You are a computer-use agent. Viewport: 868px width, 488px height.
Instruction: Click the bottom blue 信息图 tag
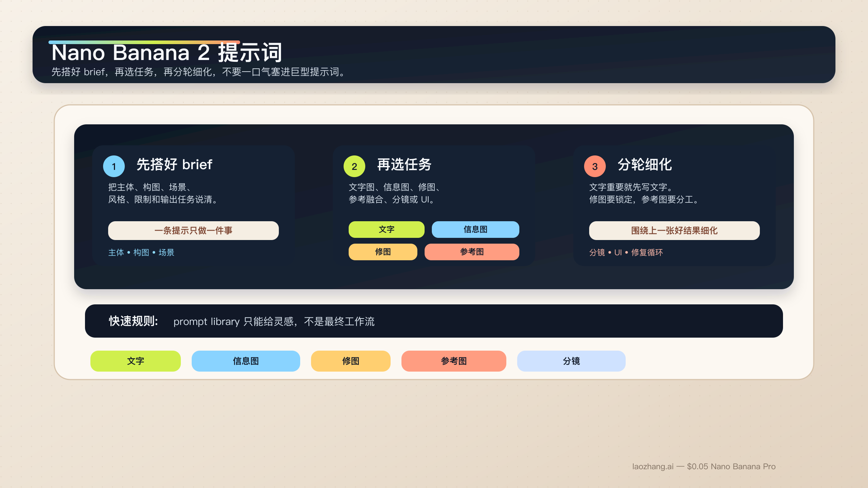click(246, 361)
